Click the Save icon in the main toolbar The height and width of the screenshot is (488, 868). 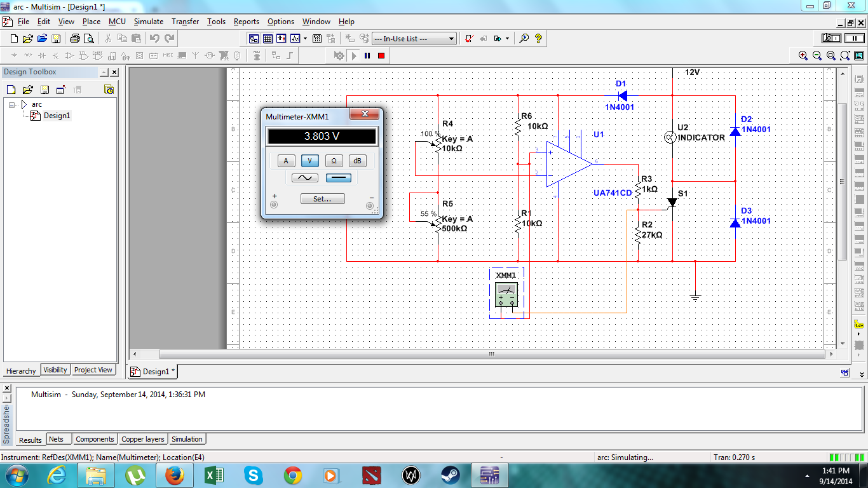click(55, 39)
